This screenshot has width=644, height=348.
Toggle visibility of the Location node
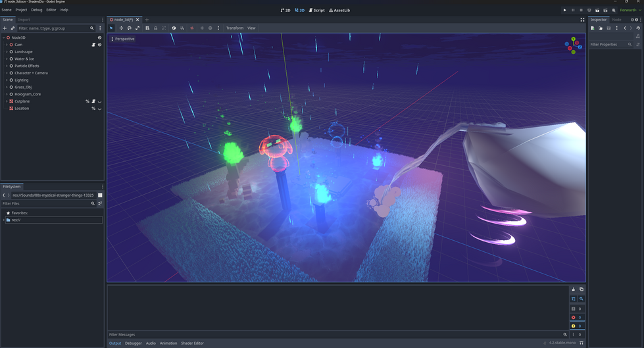(x=99, y=109)
